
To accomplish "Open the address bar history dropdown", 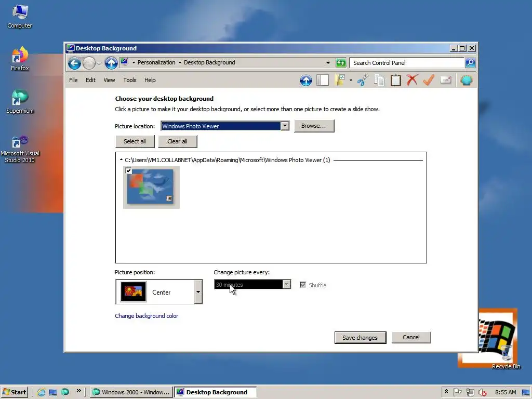I will (328, 63).
